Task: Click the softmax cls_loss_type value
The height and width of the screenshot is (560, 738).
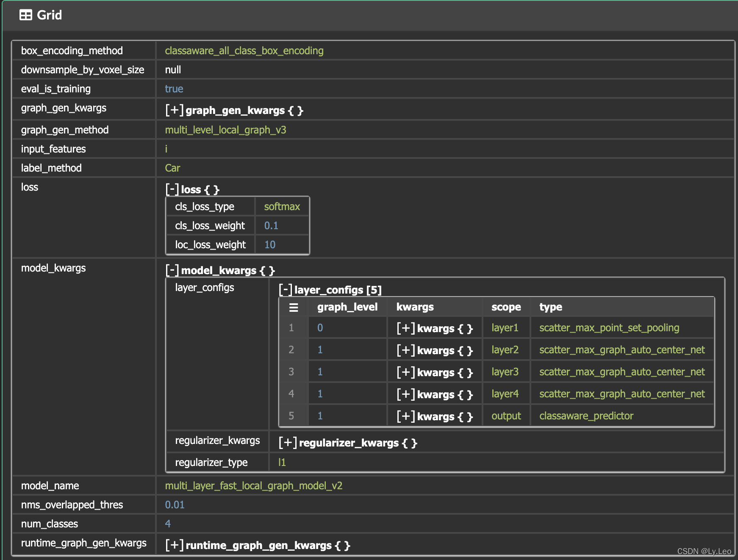Action: click(x=282, y=207)
